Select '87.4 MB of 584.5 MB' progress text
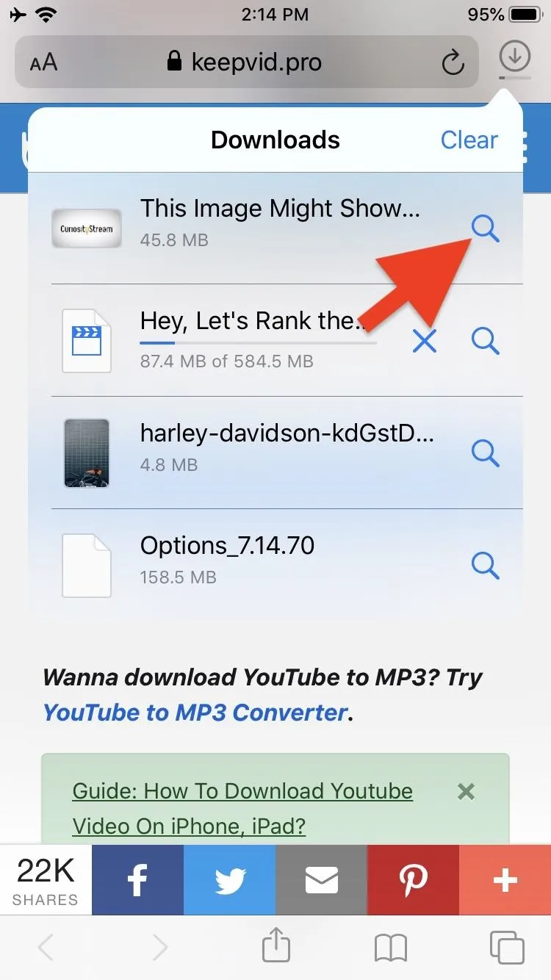 click(x=226, y=361)
